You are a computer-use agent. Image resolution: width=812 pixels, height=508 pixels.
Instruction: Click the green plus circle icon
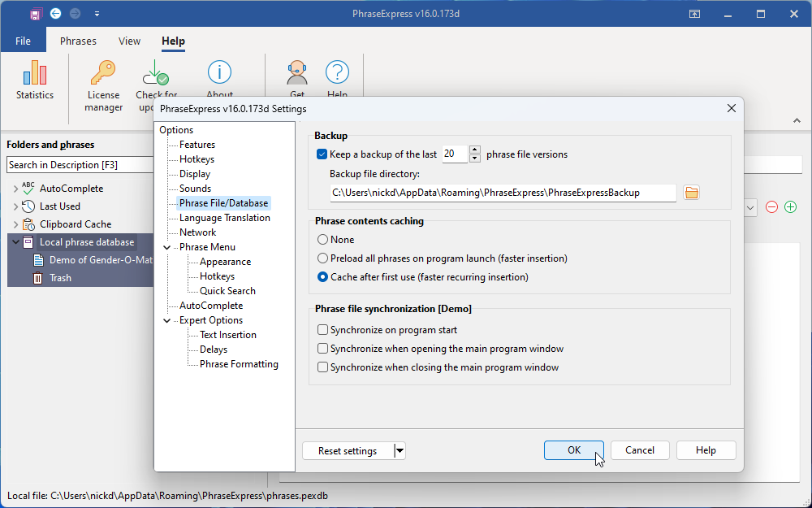click(x=790, y=207)
